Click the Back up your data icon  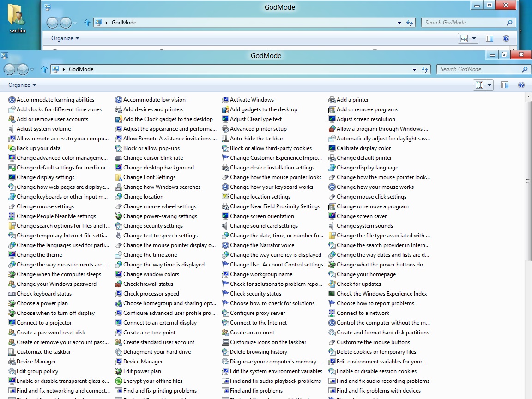(12, 148)
